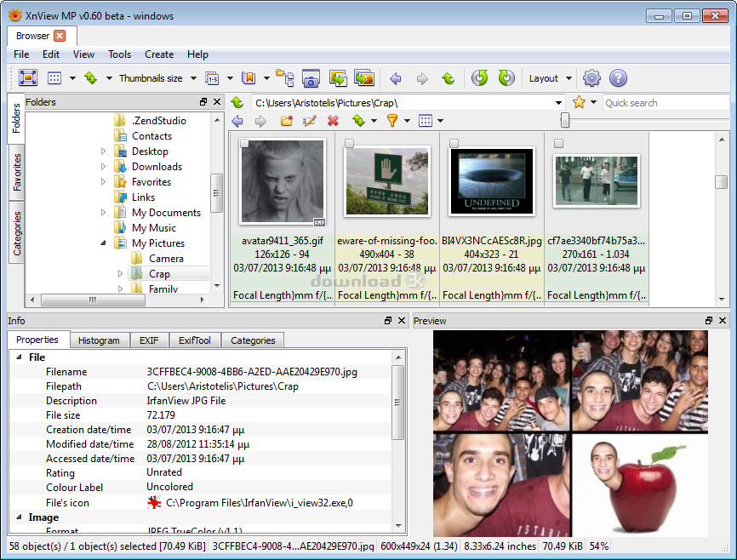Open the Thumbnails size dropdown
This screenshot has height=560, width=737.
click(x=157, y=78)
